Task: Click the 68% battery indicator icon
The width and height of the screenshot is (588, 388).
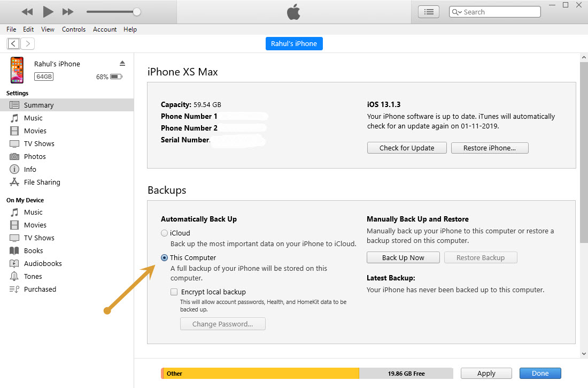Action: [116, 77]
